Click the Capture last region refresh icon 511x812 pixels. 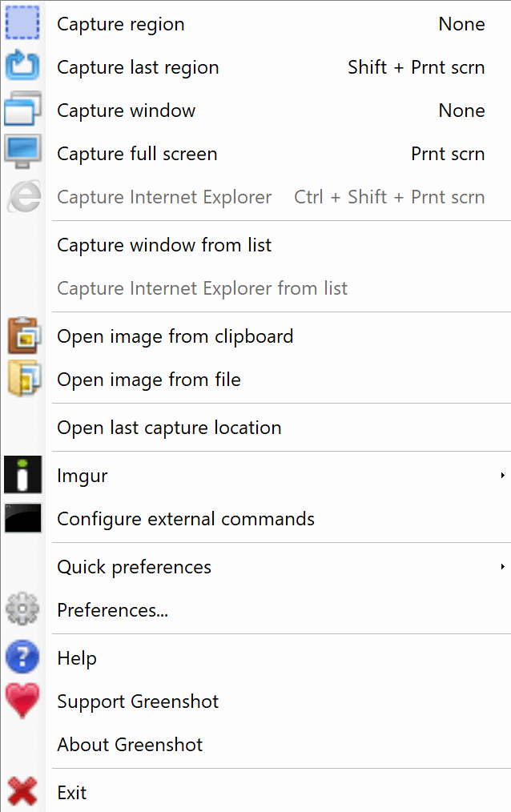tap(22, 66)
